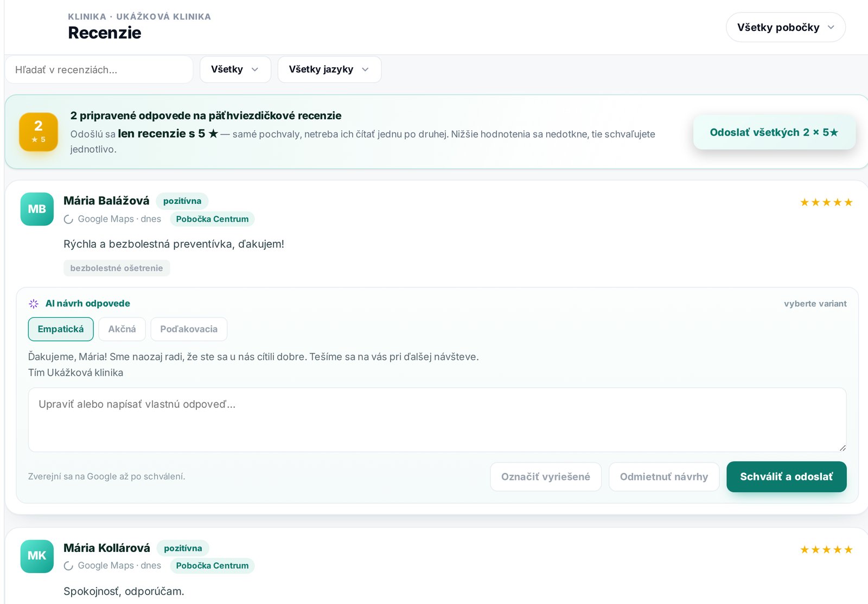Click the MK avatar of Mária Kollárová
The width and height of the screenshot is (868, 604).
37,556
